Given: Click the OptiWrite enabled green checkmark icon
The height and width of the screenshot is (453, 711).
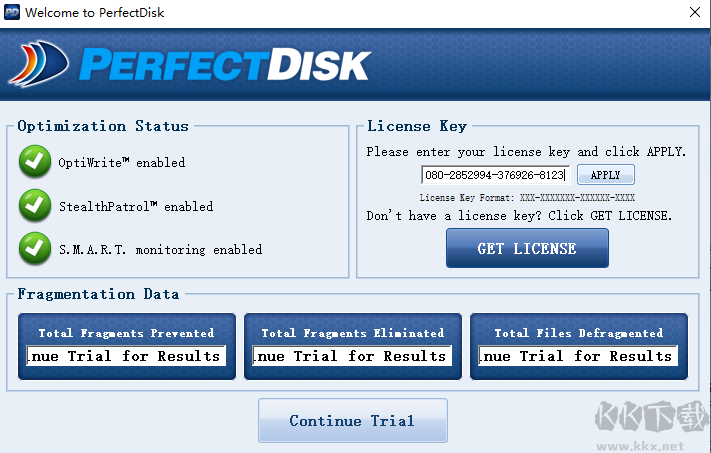Looking at the screenshot, I should [x=36, y=162].
